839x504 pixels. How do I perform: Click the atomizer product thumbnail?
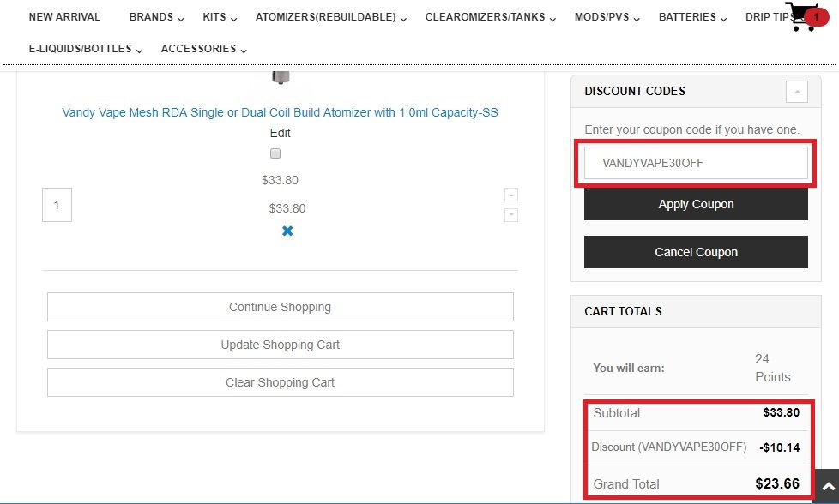281,78
